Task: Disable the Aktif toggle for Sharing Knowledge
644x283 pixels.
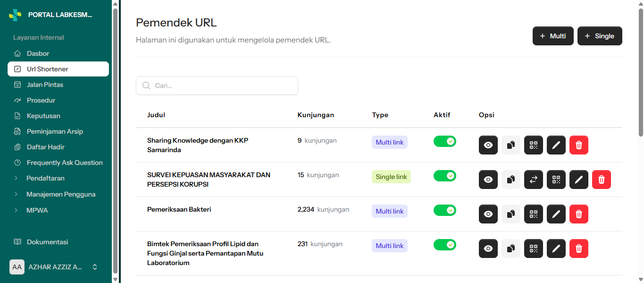Action: pos(445,141)
